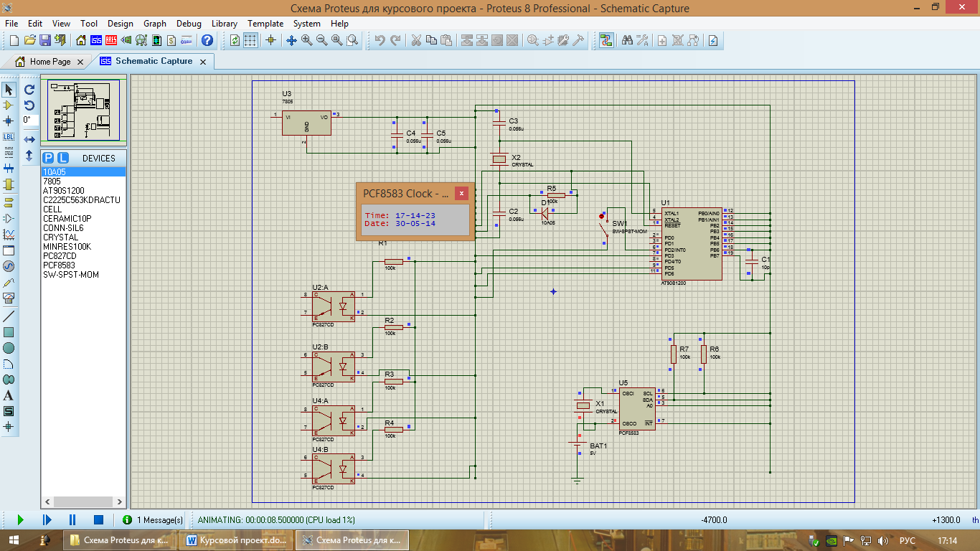Toggle the grid display toolbar button

click(x=250, y=40)
